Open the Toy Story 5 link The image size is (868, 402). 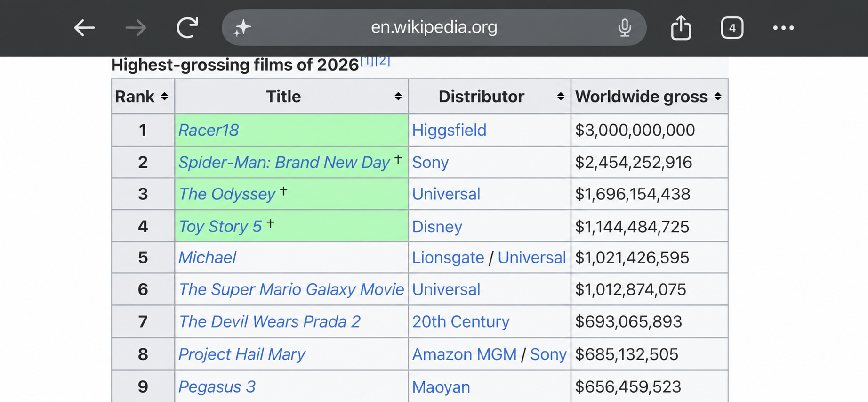(220, 226)
